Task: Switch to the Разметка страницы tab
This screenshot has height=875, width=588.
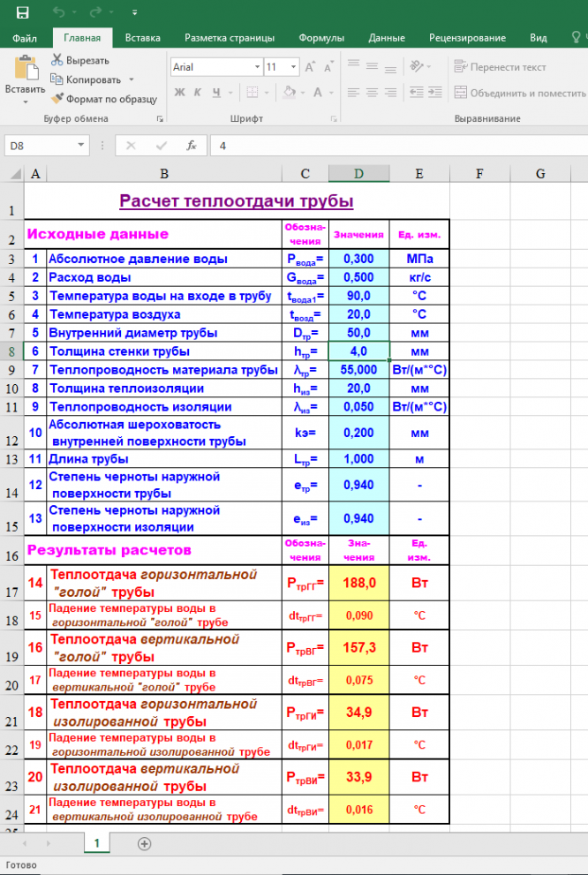Action: [x=230, y=38]
